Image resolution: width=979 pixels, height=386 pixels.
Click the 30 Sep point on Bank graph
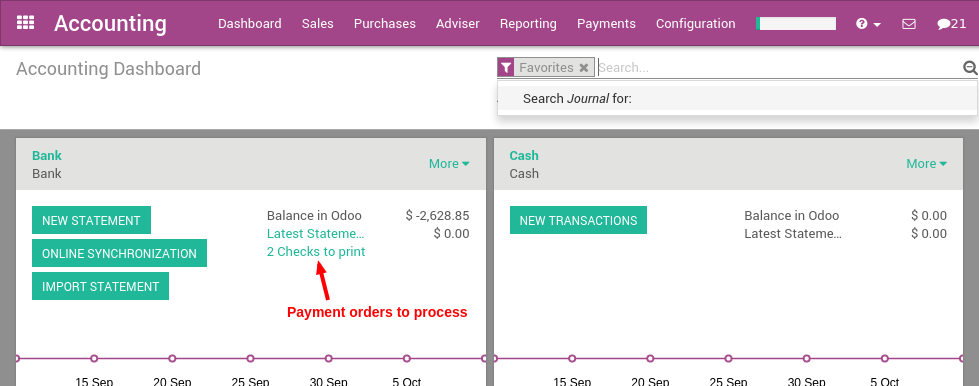click(328, 359)
